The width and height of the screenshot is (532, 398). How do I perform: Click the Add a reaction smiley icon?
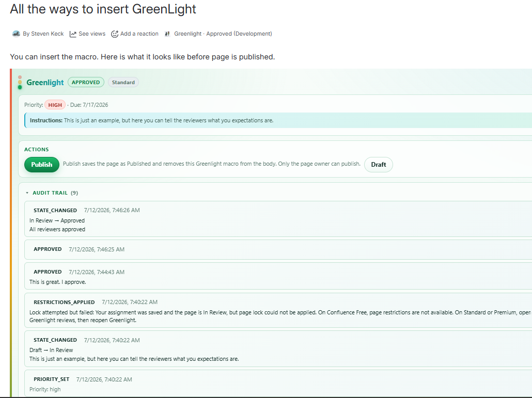coord(115,34)
